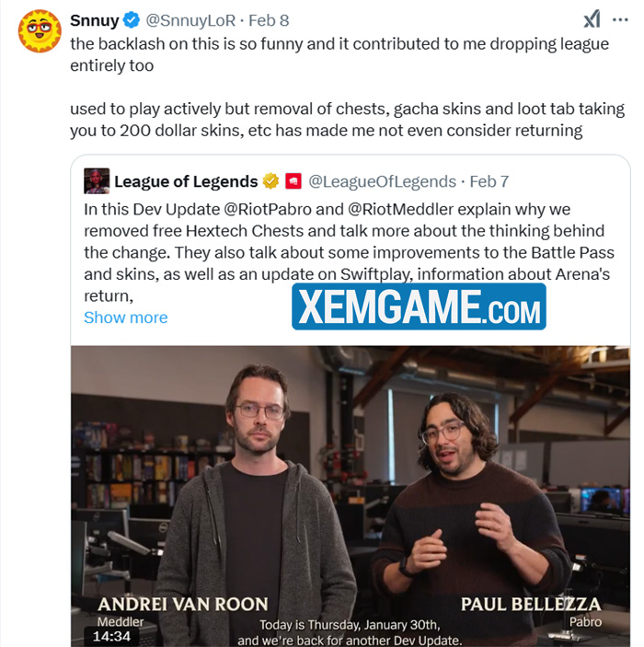
Task: Click the blue verified badge next to Snnuy
Action: pos(132,20)
